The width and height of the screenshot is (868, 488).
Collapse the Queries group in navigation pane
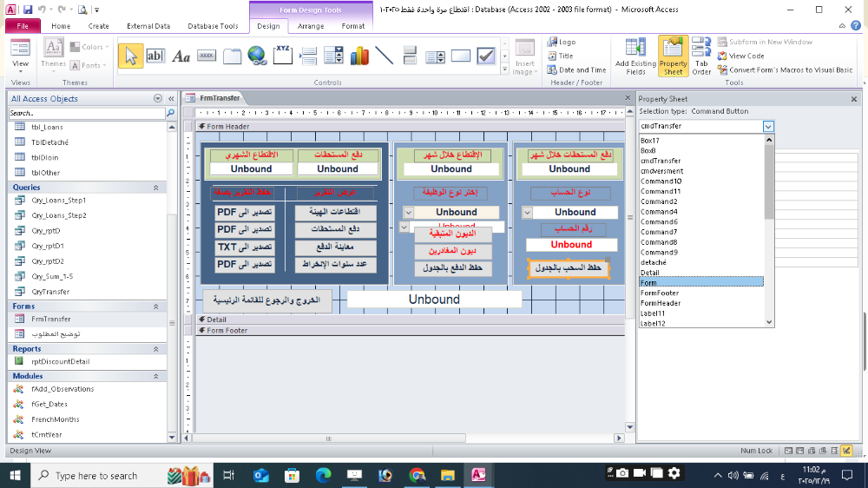tap(156, 188)
